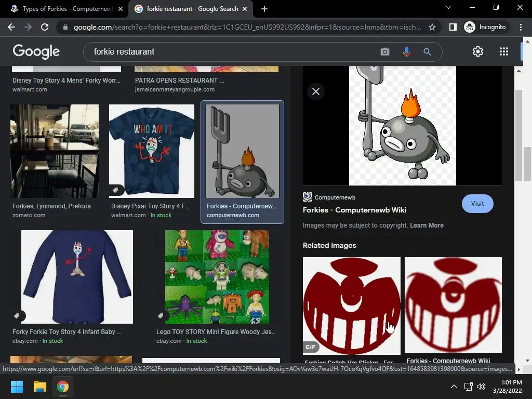This screenshot has height=399, width=532.
Task: Click product tag on Lego figures image
Action: click(x=161, y=316)
